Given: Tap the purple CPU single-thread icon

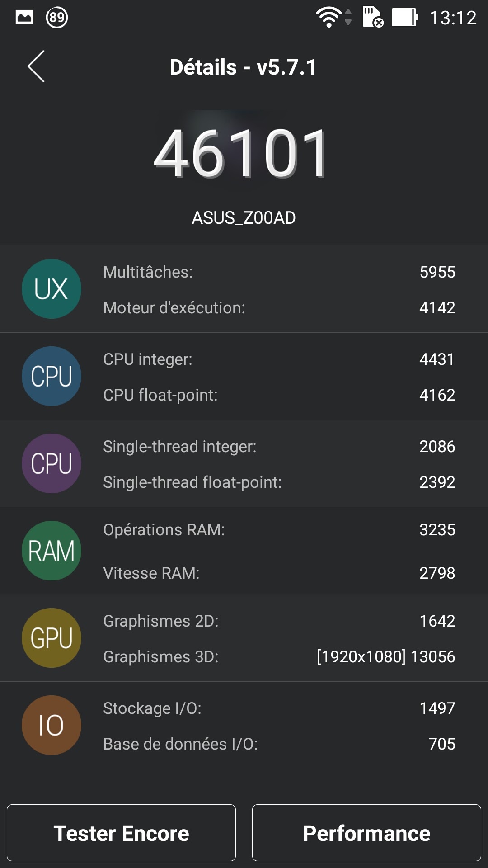Looking at the screenshot, I should [52, 463].
